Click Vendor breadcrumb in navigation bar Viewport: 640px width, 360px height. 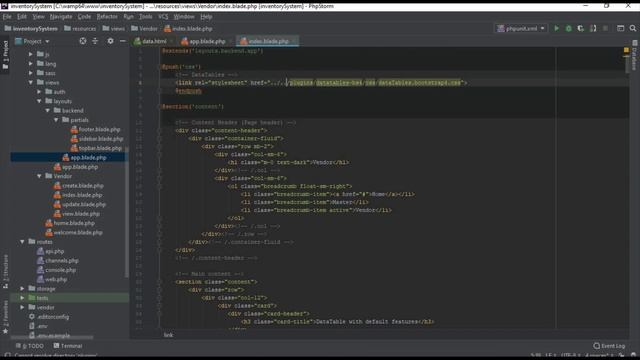[144, 29]
